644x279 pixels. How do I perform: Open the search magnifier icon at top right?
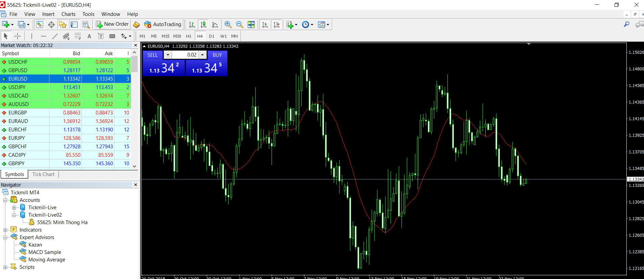[x=626, y=24]
